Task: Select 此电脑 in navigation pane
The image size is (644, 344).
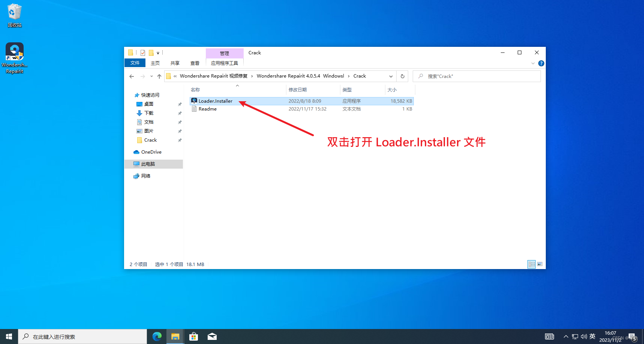Action: 148,164
